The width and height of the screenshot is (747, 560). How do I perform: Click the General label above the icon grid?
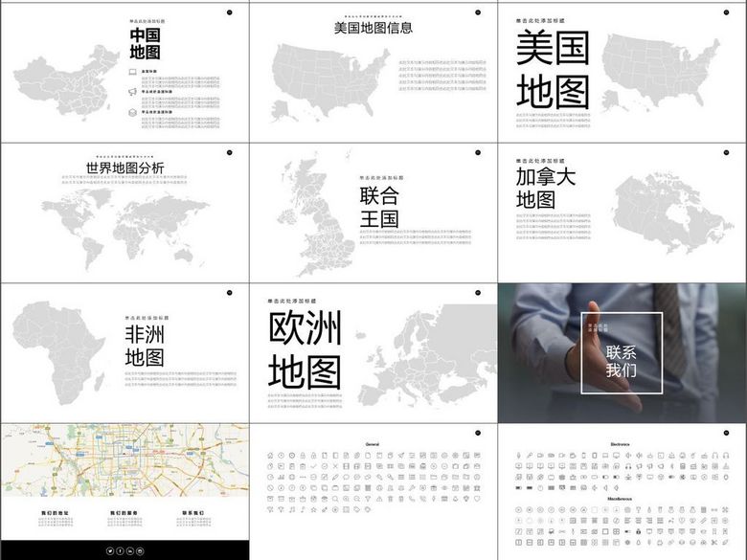(373, 444)
